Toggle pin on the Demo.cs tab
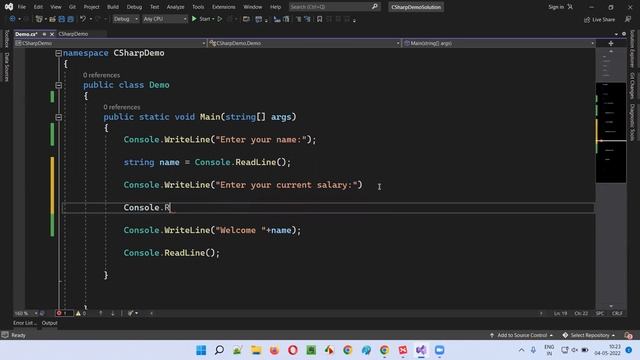Screen dimensions: 640x360 pos(44,34)
